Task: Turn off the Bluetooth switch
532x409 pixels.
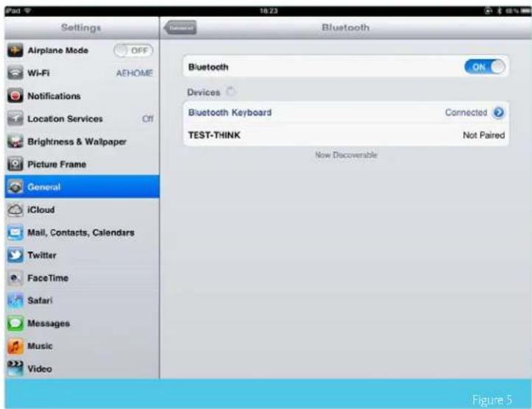Action: pos(484,67)
